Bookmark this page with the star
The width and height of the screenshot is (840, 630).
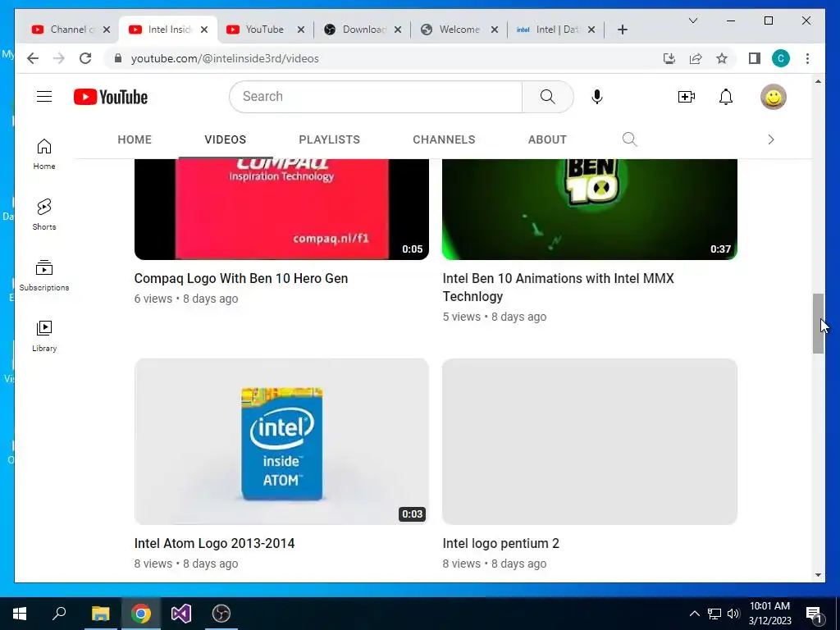pyautogui.click(x=722, y=58)
